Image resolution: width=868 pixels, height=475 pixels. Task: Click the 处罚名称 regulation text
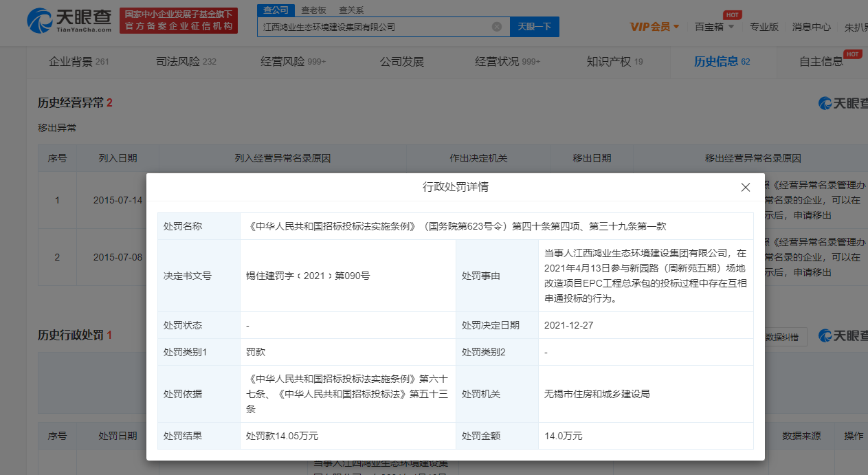click(456, 225)
